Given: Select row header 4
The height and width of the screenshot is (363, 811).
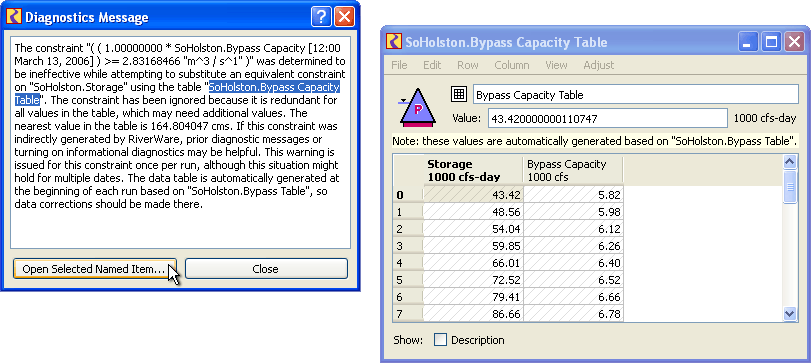Looking at the screenshot, I should tap(408, 263).
